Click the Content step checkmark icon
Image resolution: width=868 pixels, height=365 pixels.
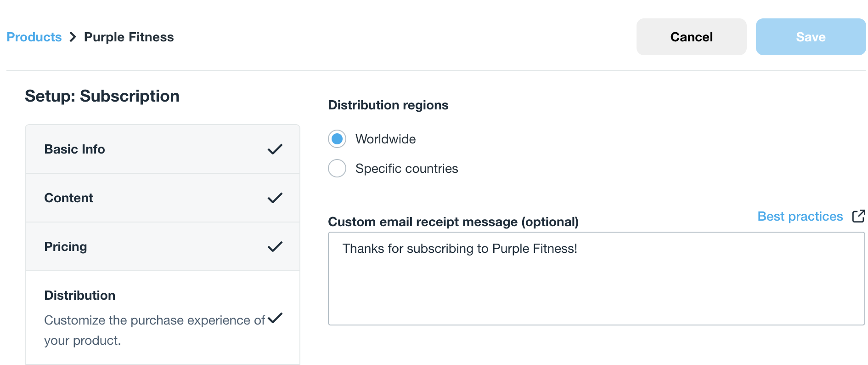[x=275, y=198]
